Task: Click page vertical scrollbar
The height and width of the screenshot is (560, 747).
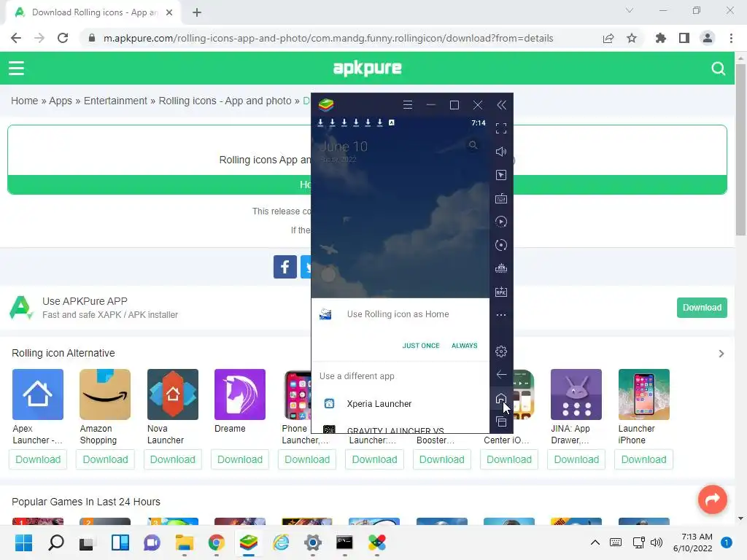Action: pyautogui.click(x=740, y=149)
